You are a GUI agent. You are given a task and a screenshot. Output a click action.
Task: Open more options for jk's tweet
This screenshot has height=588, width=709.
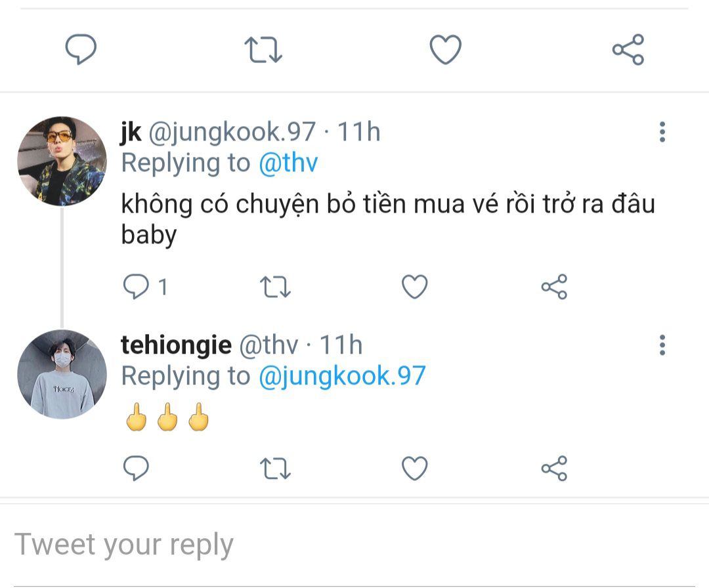[x=662, y=132]
